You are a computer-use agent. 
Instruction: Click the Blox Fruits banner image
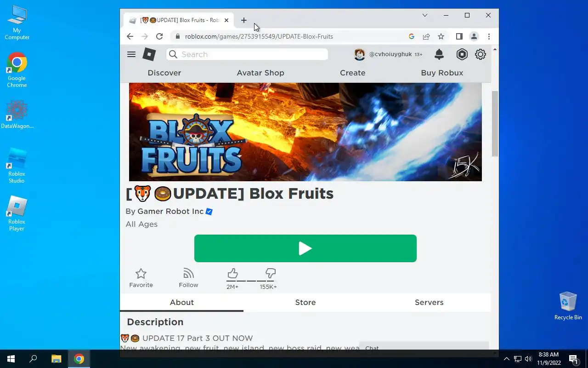tap(305, 132)
